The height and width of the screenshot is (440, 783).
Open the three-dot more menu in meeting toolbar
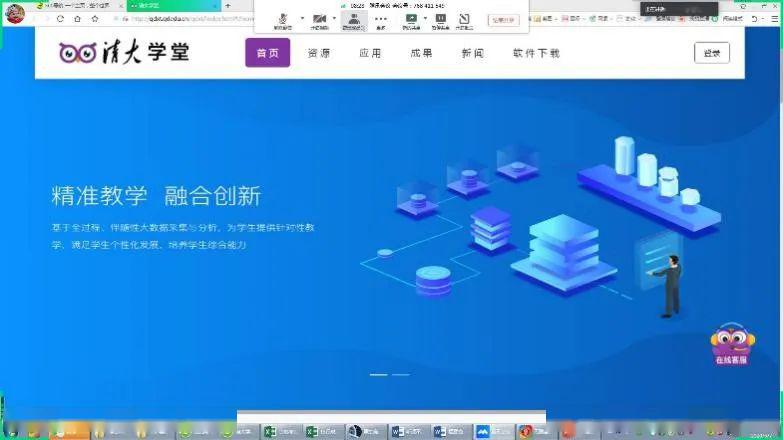(381, 21)
